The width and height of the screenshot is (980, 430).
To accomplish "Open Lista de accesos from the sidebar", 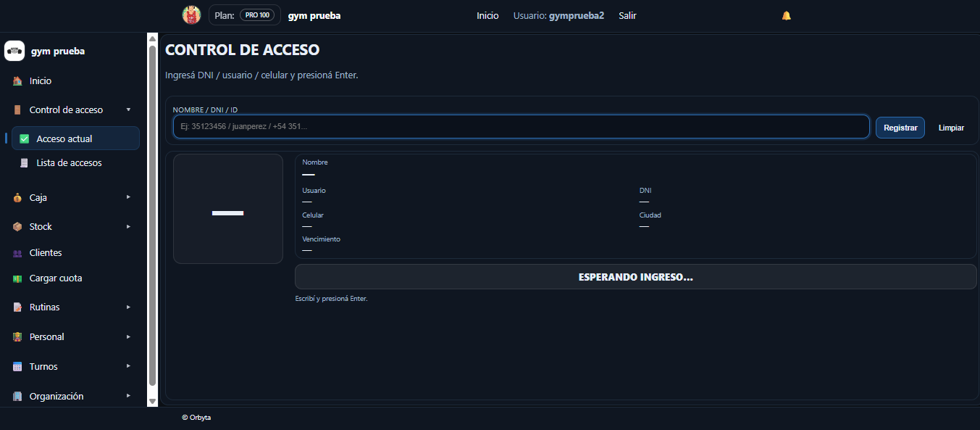I will [x=67, y=162].
